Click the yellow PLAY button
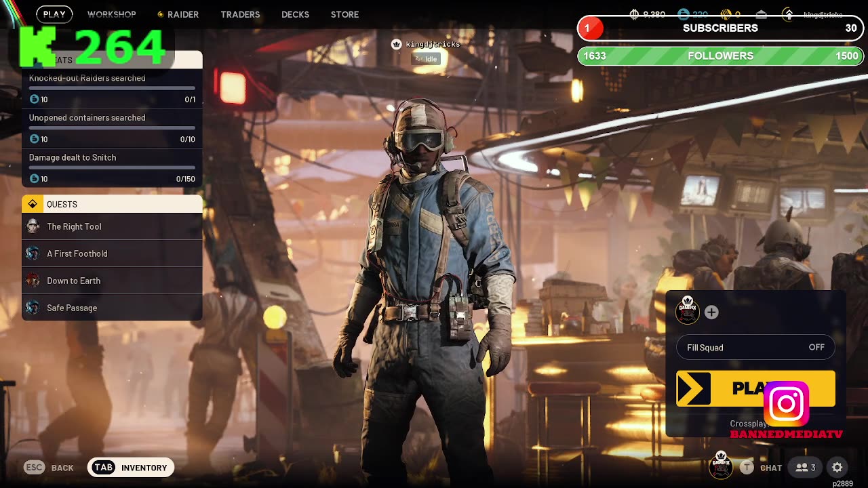The image size is (868, 488). pos(755,388)
